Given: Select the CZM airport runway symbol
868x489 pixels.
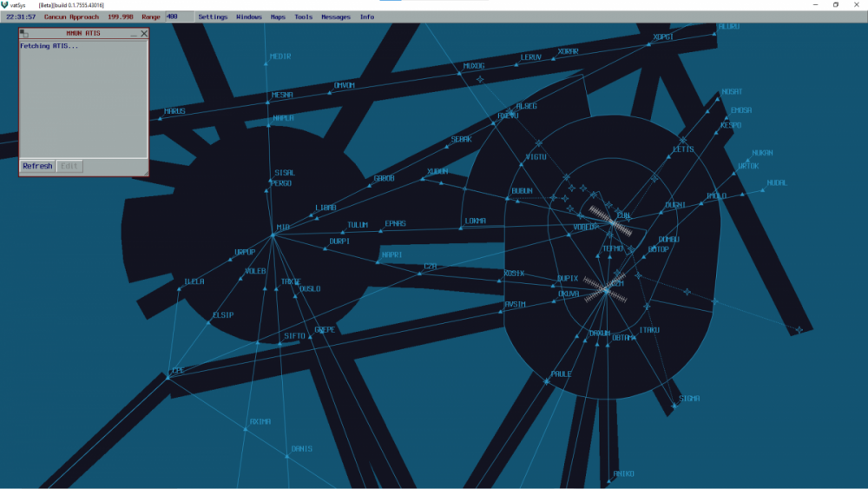Looking at the screenshot, I should (x=607, y=289).
